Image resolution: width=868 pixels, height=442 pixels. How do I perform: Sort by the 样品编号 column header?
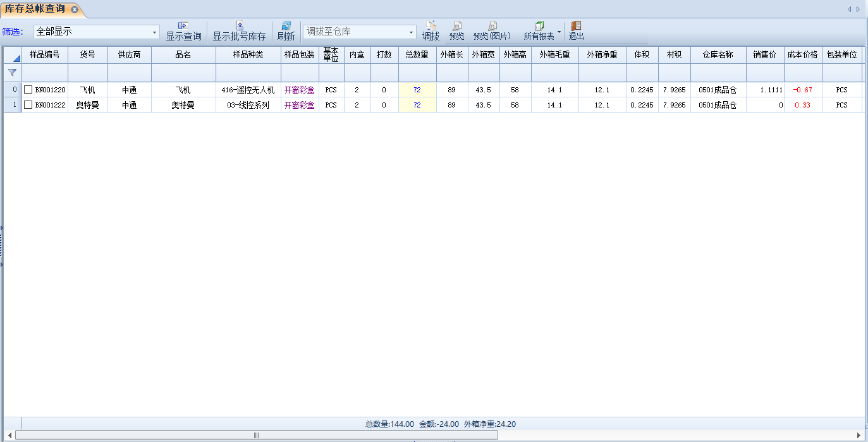pyautogui.click(x=45, y=55)
